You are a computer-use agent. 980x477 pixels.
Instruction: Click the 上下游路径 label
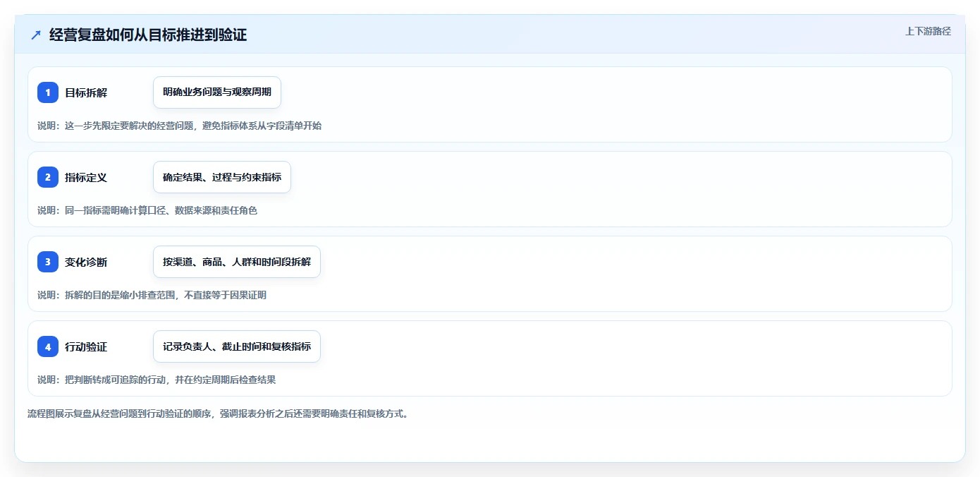928,31
